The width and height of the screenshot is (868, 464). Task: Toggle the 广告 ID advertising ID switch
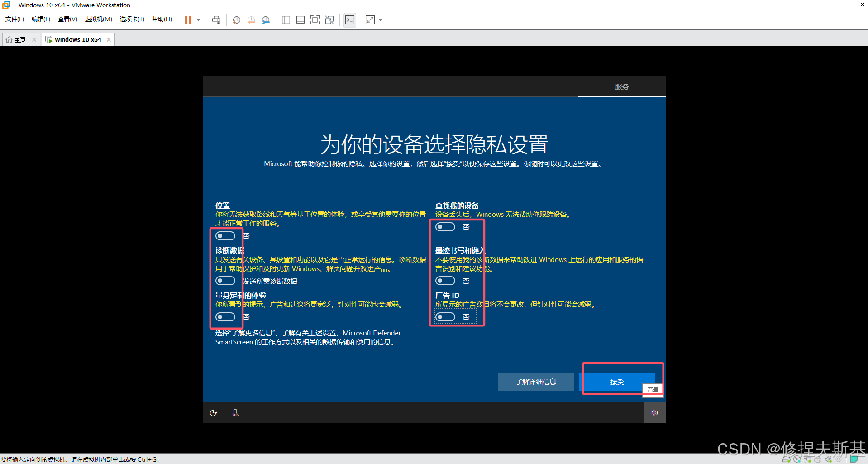point(445,317)
